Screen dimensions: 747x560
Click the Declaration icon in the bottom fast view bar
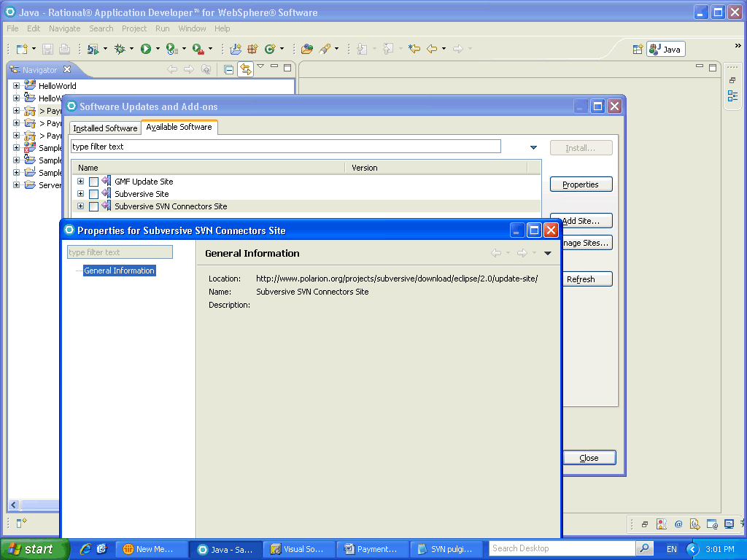(x=695, y=524)
